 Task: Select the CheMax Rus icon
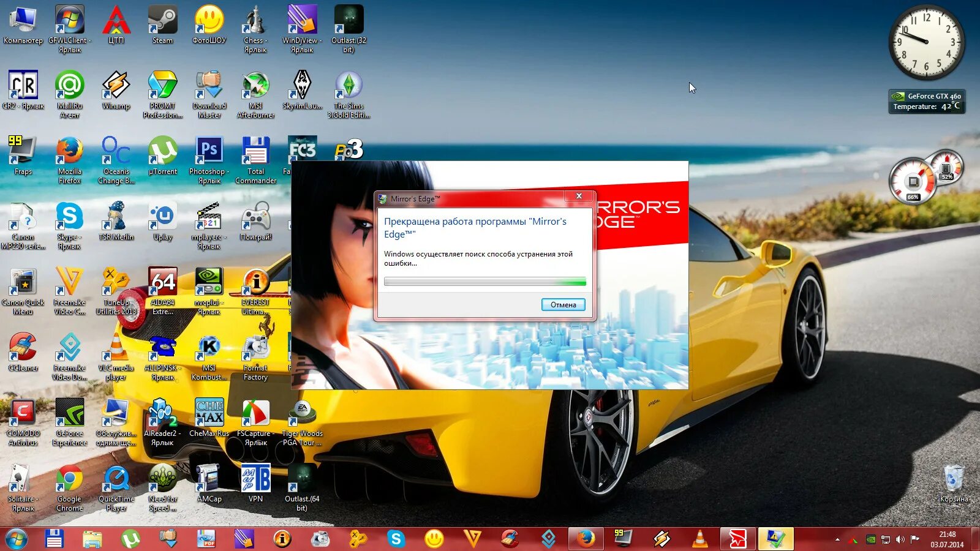pyautogui.click(x=209, y=418)
